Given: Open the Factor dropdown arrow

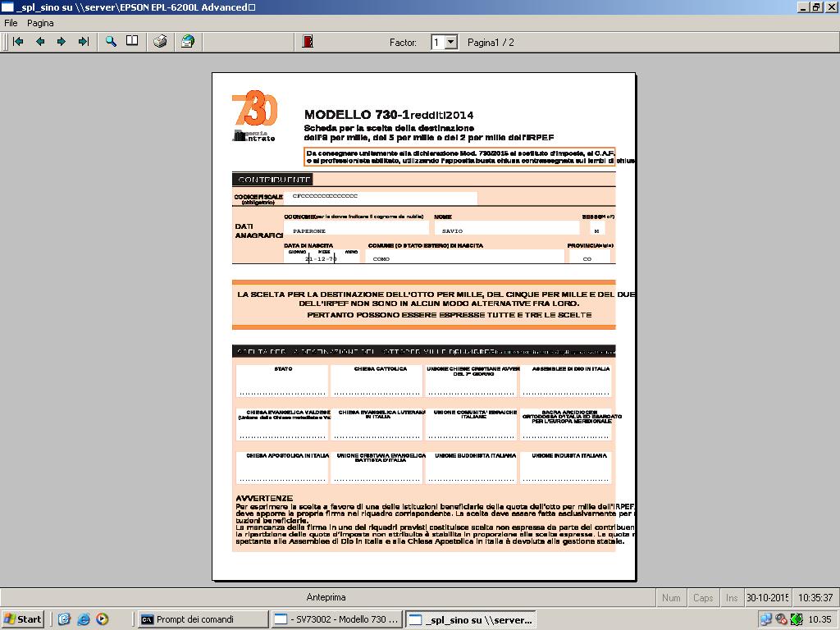Looking at the screenshot, I should click(x=452, y=43).
